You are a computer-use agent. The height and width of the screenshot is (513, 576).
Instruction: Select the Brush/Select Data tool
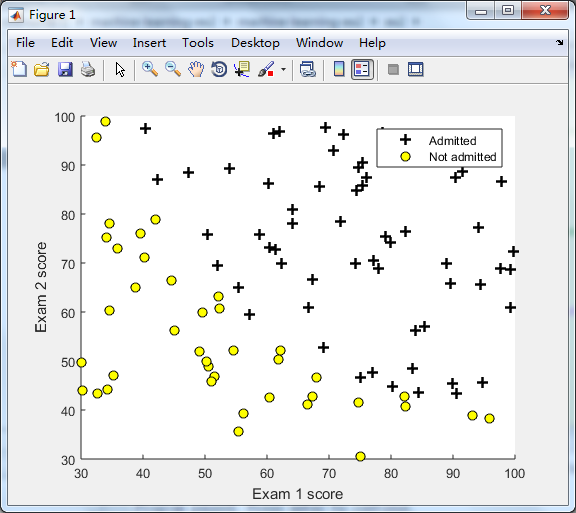pyautogui.click(x=266, y=69)
